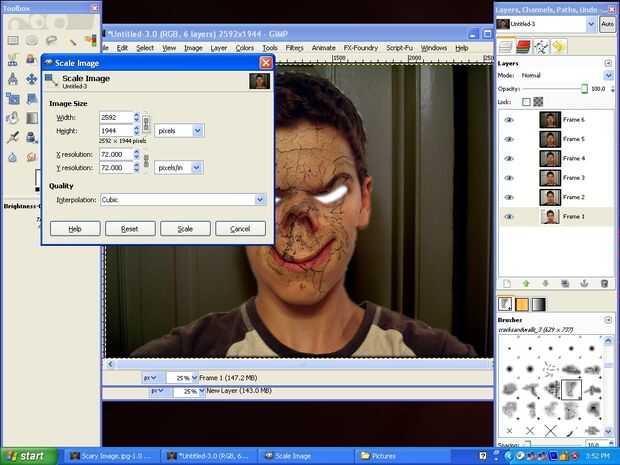The width and height of the screenshot is (620, 465).
Task: Duplicate the selected layer
Action: point(565,284)
